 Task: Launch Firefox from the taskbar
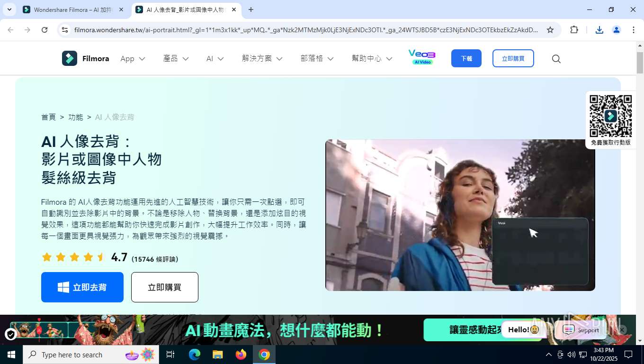point(241,355)
